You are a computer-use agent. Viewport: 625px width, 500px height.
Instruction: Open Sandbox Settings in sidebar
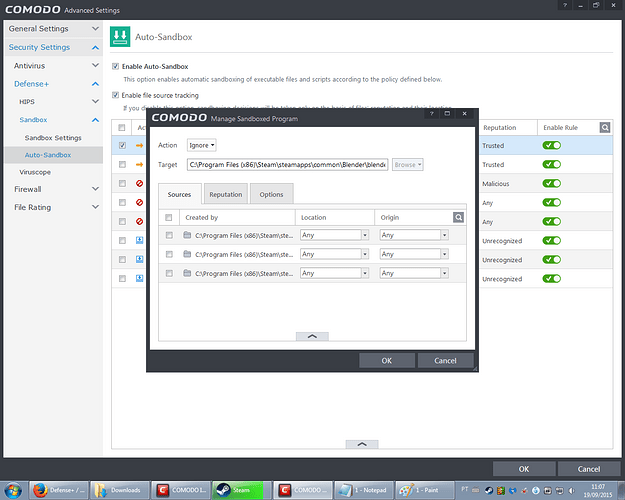tap(53, 138)
